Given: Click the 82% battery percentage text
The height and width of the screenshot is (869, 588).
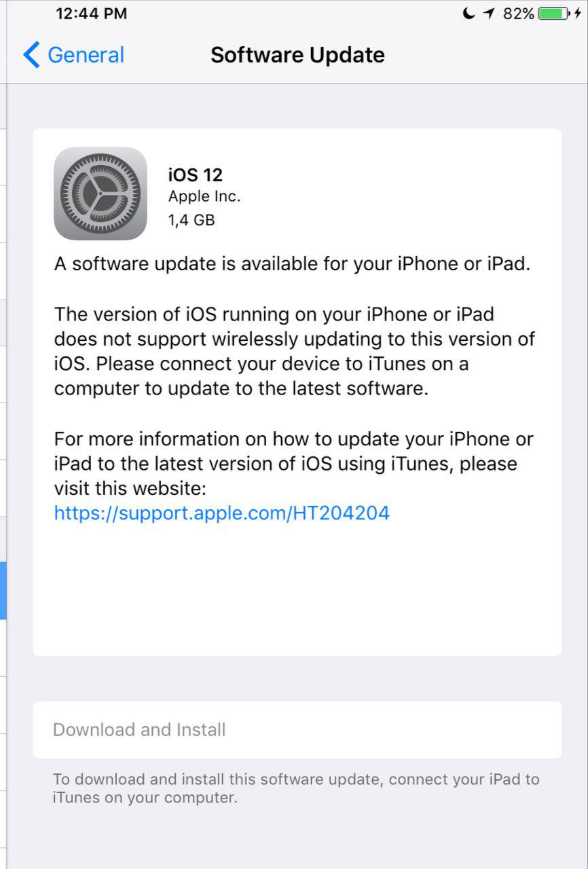Looking at the screenshot, I should tap(519, 14).
